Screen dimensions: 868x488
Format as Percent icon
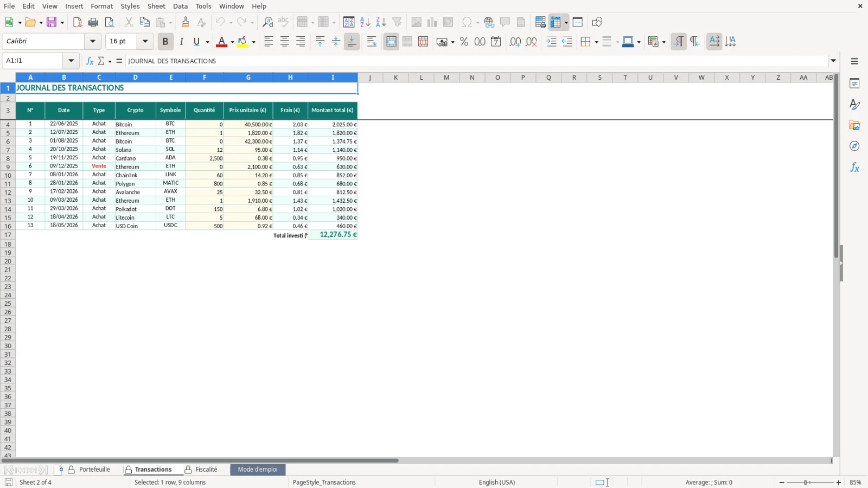coord(464,42)
